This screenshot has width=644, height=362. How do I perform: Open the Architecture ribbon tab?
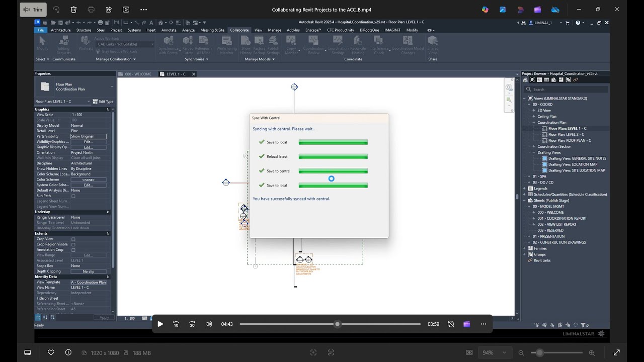[61, 30]
